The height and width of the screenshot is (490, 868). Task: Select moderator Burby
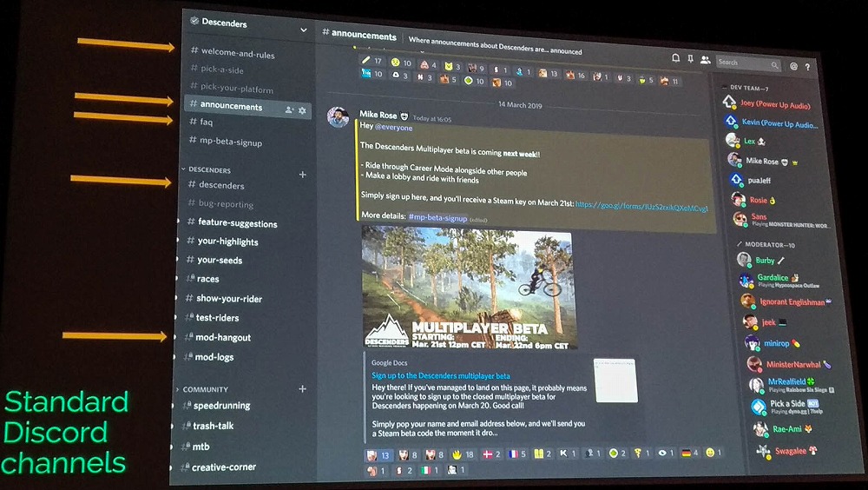761,260
